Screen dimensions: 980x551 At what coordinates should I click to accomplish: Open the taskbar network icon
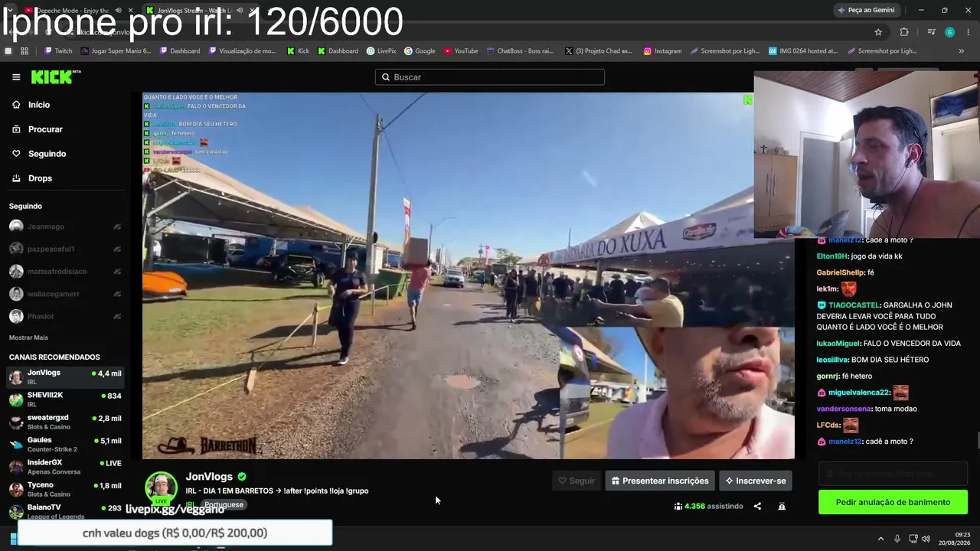click(913, 539)
